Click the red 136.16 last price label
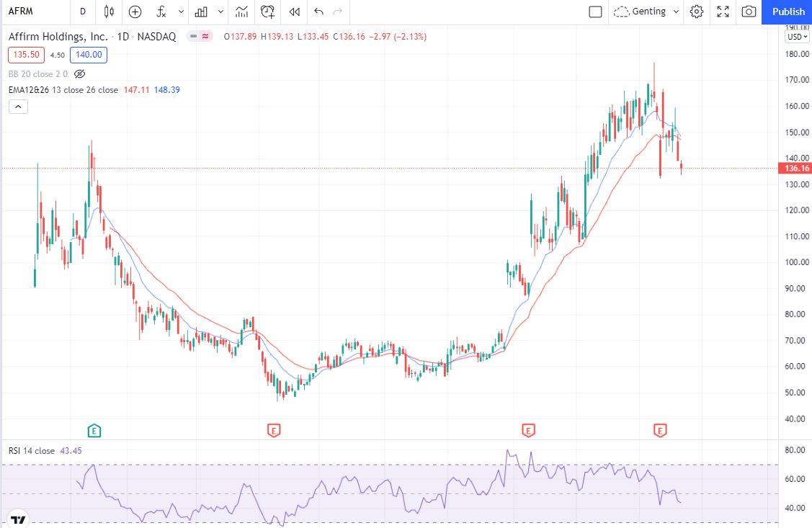 [x=796, y=169]
